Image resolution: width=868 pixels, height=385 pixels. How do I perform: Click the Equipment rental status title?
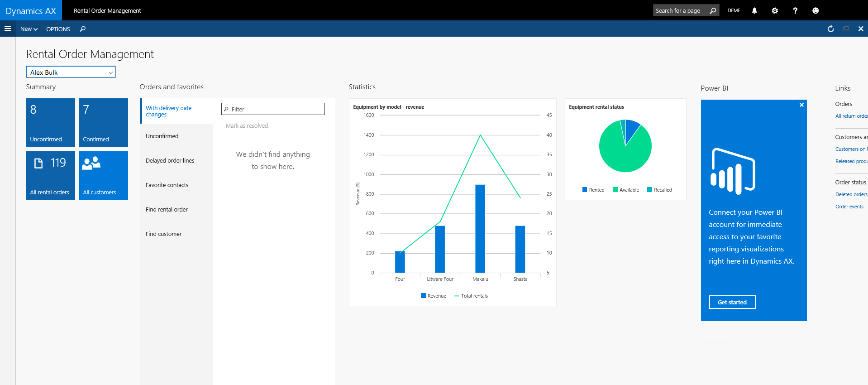[x=596, y=107]
